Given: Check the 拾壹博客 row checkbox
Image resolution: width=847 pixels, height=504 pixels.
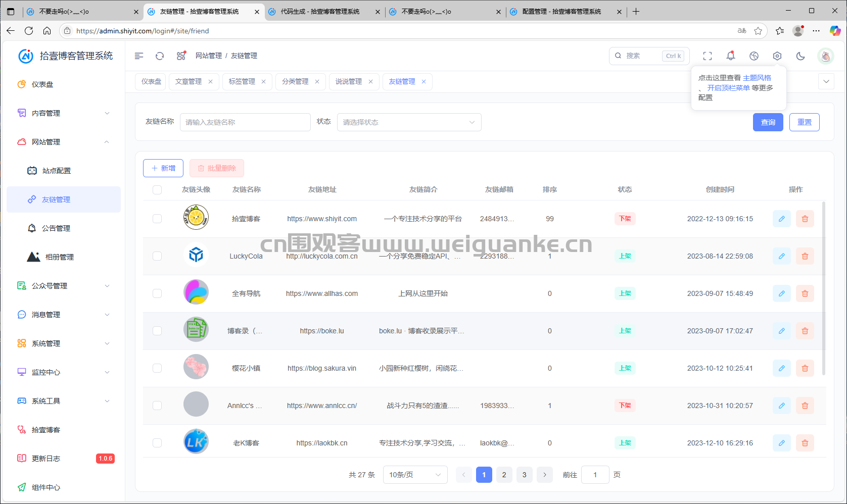Looking at the screenshot, I should pyautogui.click(x=157, y=219).
